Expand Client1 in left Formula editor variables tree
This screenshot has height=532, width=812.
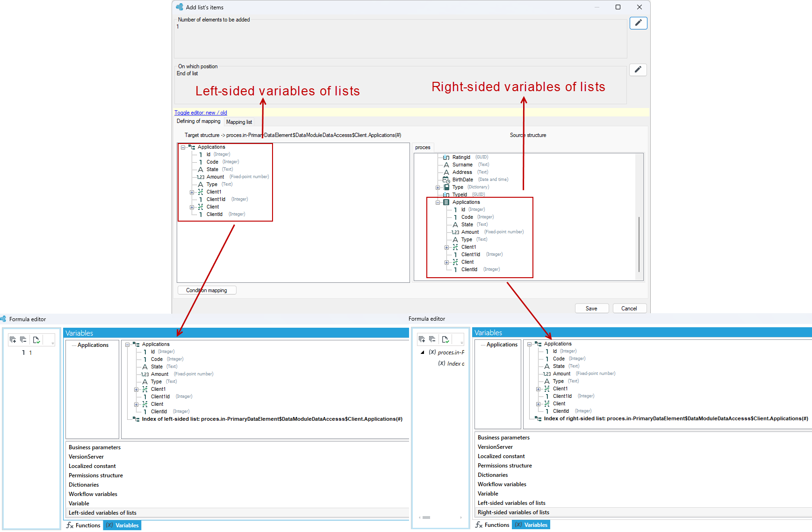tap(136, 389)
